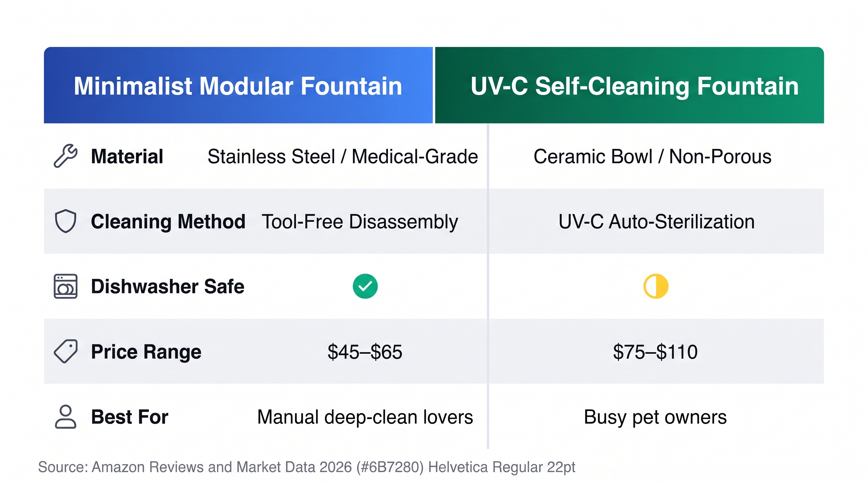The image size is (868, 485).
Task: Select the Tool-Free Disassembly text
Action: pyautogui.click(x=360, y=222)
